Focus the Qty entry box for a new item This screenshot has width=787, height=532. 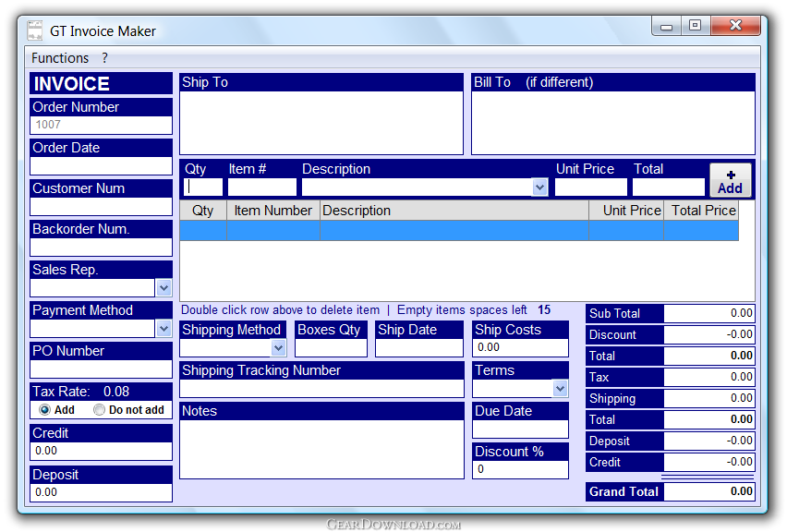click(203, 187)
